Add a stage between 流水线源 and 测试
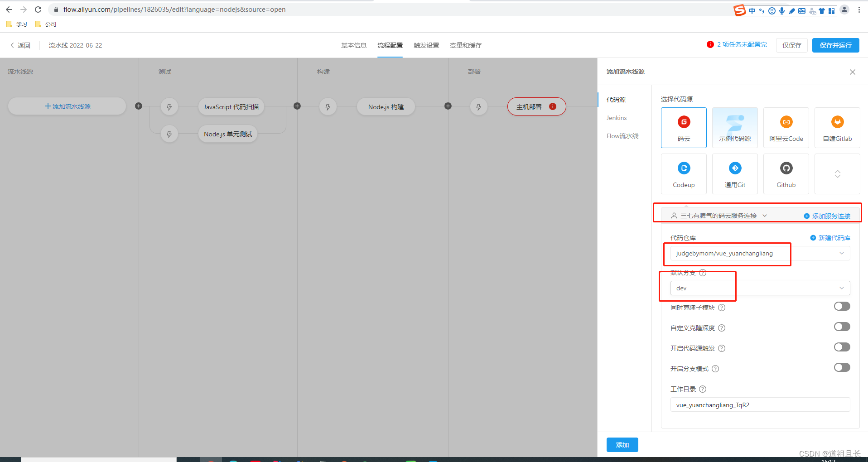This screenshot has height=462, width=868. pos(139,106)
